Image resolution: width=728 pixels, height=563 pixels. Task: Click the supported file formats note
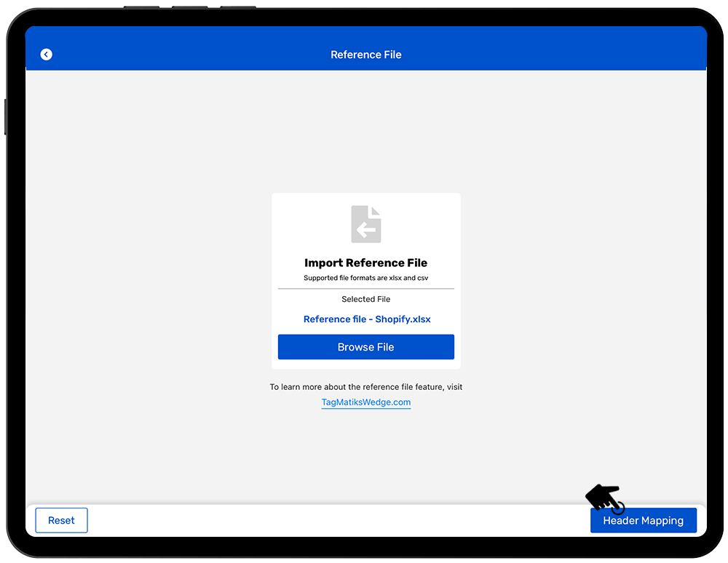click(x=366, y=278)
